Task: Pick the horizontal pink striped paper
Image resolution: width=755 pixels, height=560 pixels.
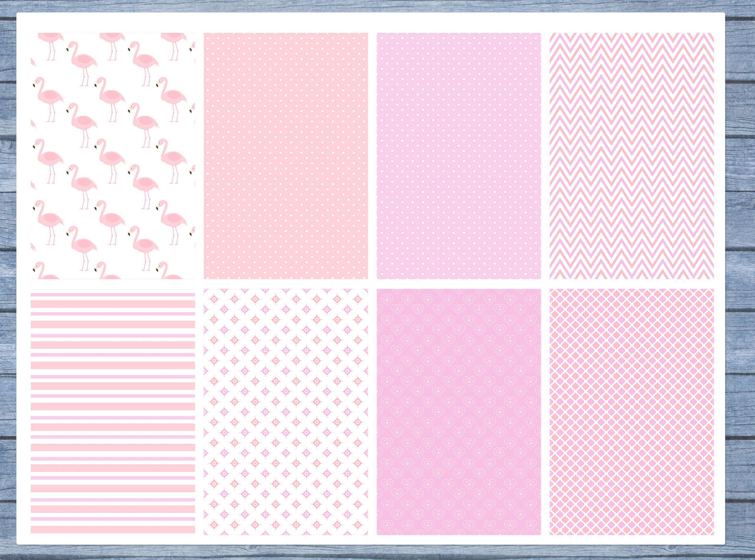Action: 113,411
